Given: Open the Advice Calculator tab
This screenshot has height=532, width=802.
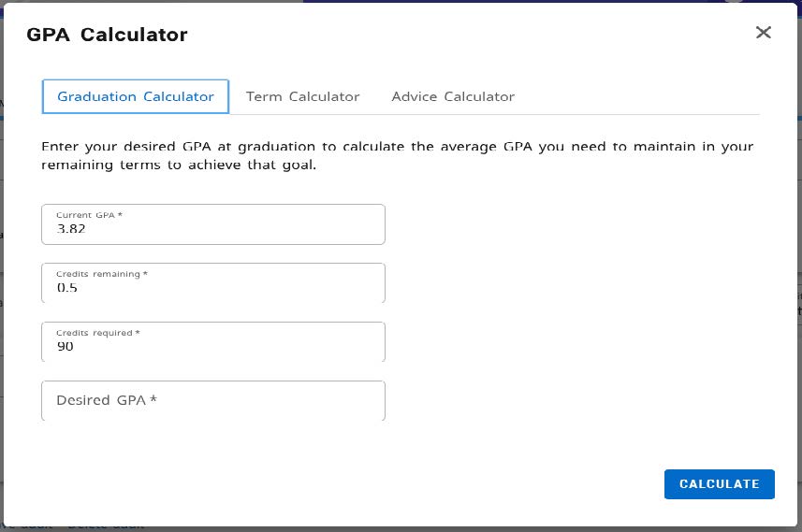Looking at the screenshot, I should (453, 96).
